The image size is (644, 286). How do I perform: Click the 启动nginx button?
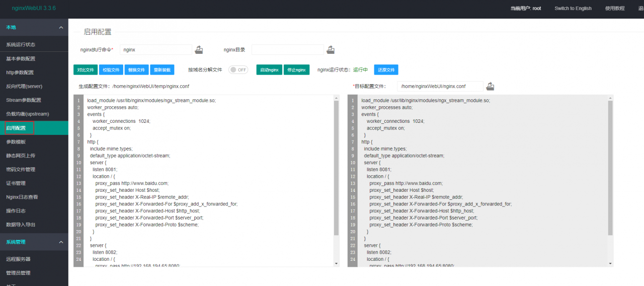pyautogui.click(x=269, y=70)
